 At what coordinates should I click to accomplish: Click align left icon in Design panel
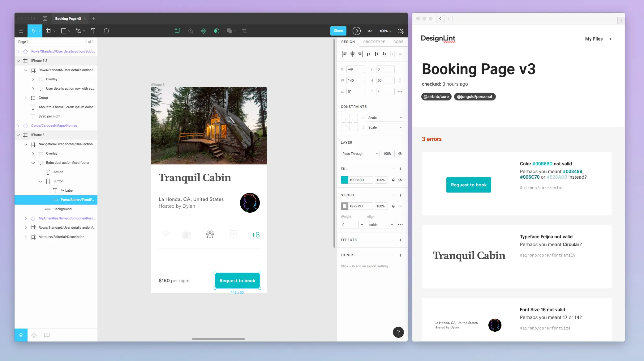(344, 54)
